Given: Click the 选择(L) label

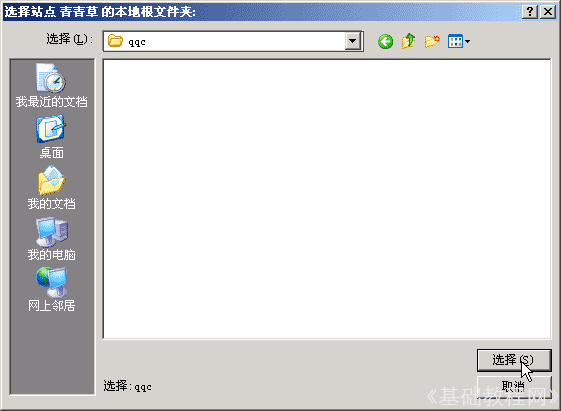Looking at the screenshot, I should pyautogui.click(x=69, y=39).
